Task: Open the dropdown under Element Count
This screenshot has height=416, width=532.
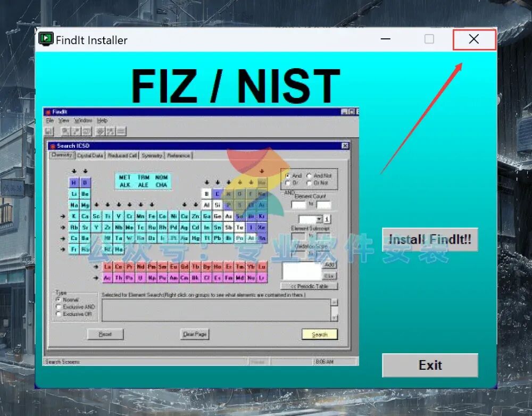Action: 319,219
